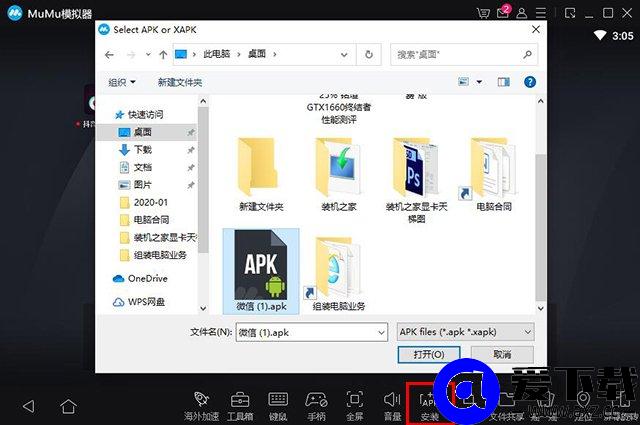Open the user account icon
640x425 pixels.
[522, 13]
